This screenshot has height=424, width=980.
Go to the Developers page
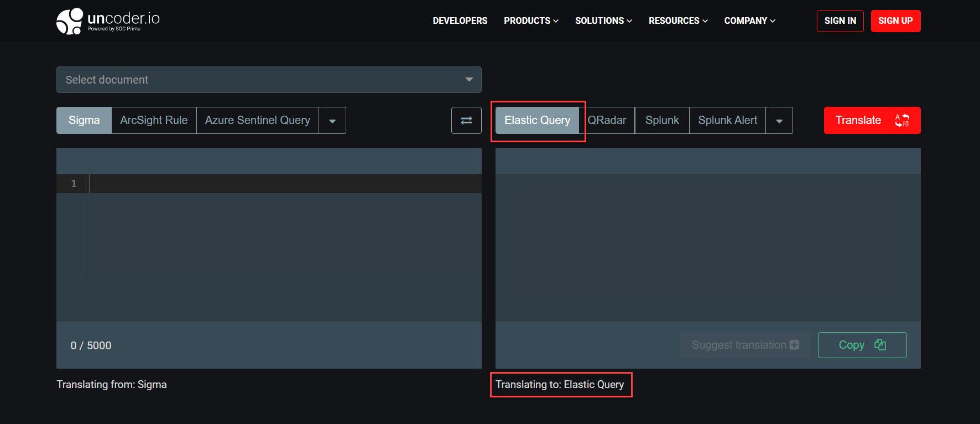coord(460,20)
